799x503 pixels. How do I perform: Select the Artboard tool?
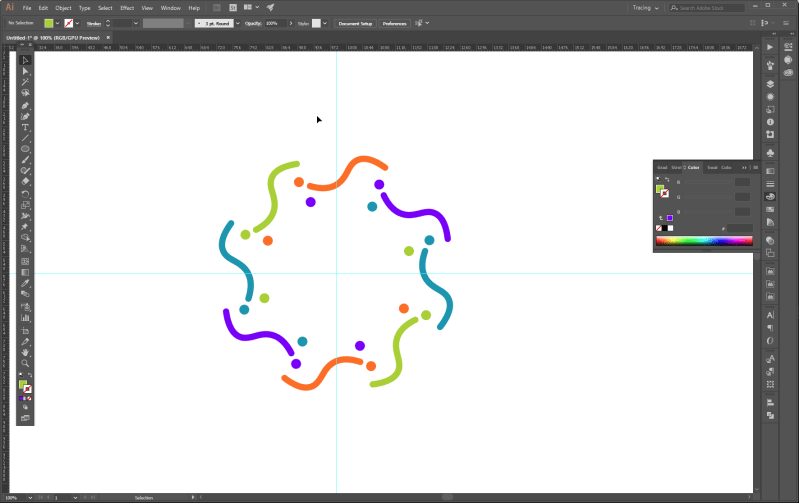pos(25,331)
